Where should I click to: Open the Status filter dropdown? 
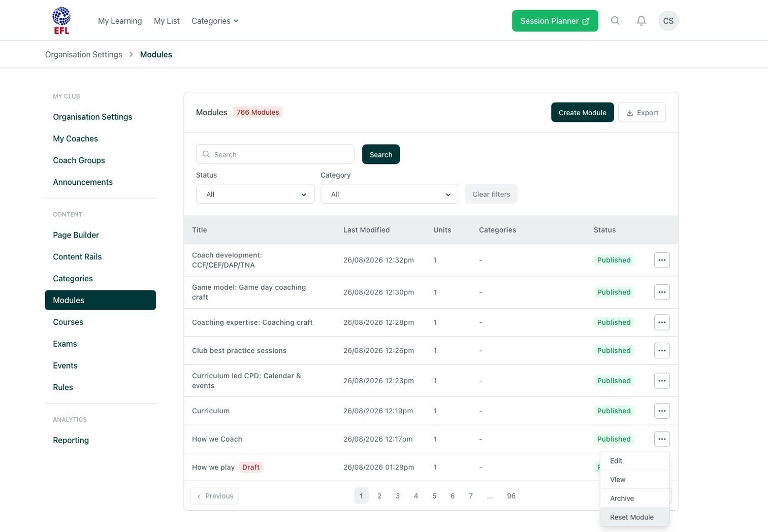[x=255, y=194]
